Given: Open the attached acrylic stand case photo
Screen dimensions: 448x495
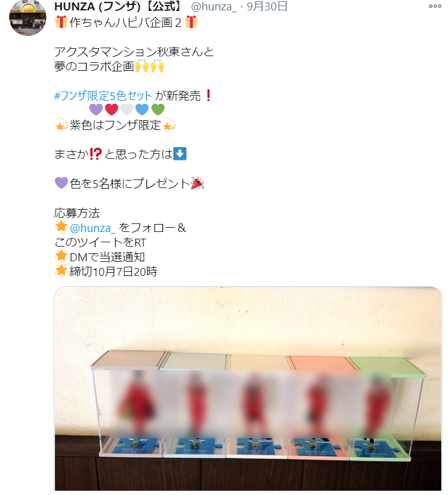Looking at the screenshot, I should point(248,389).
